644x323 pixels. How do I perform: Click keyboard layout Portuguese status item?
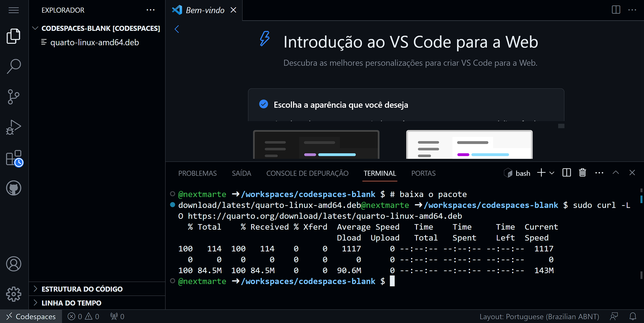point(539,316)
